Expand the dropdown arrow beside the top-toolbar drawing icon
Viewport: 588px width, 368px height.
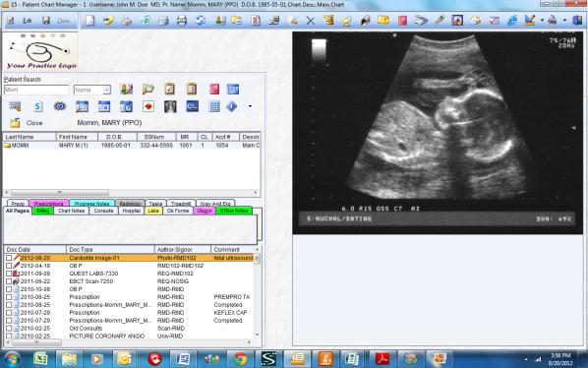(542, 21)
